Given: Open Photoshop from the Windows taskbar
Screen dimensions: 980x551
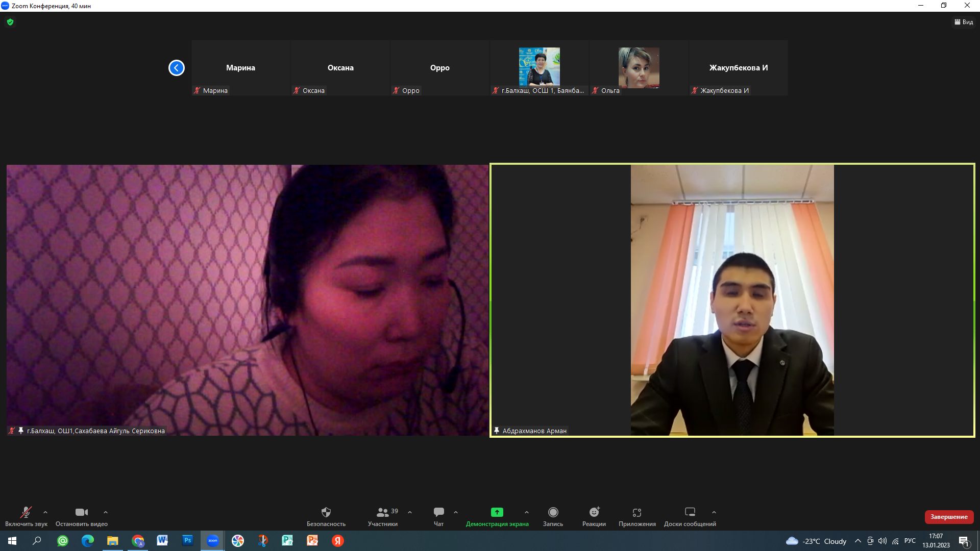Looking at the screenshot, I should 187,540.
